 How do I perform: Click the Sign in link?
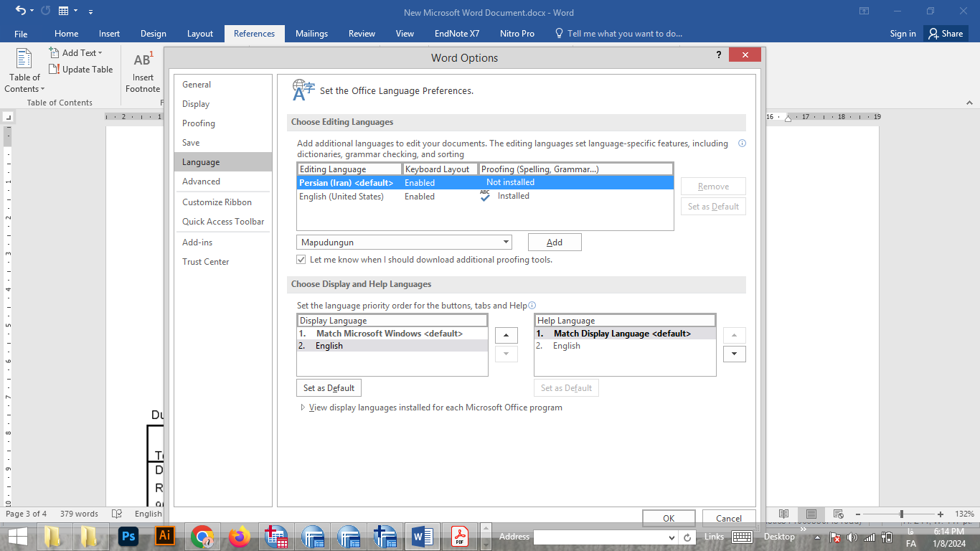[903, 34]
